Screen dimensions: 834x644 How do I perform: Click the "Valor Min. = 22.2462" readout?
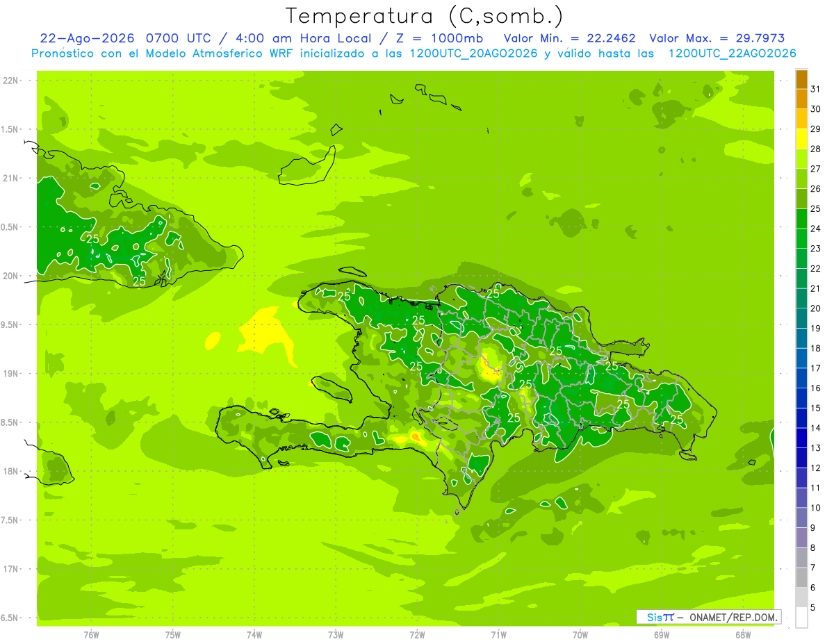coord(569,38)
